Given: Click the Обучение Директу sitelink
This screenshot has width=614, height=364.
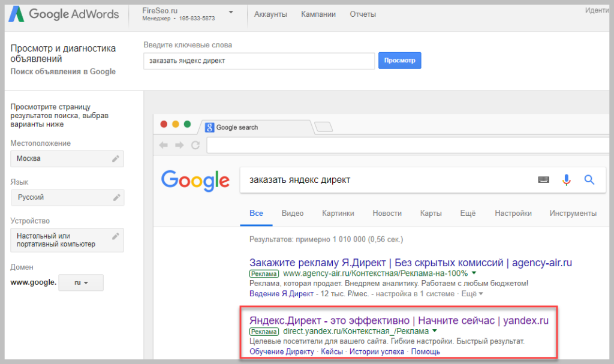Looking at the screenshot, I should coord(281,351).
